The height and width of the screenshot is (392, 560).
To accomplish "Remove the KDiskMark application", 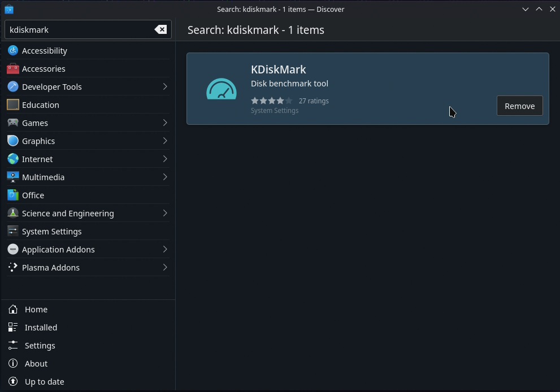I will (520, 106).
